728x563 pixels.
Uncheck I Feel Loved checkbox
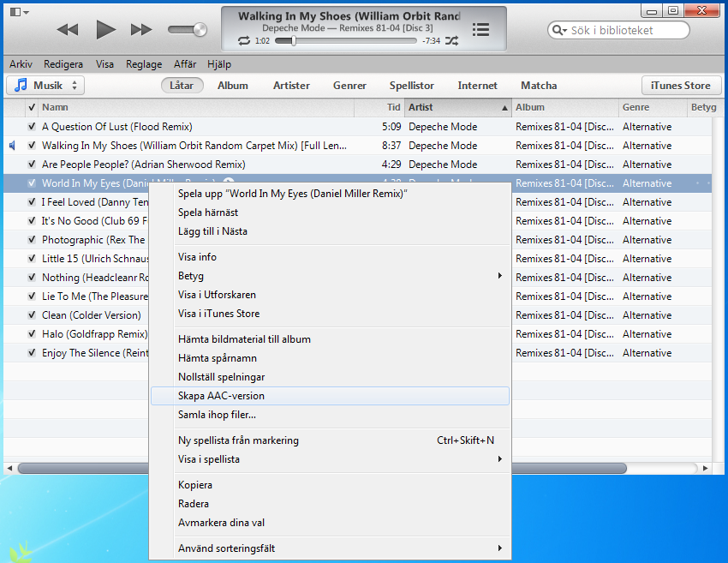[x=32, y=202]
